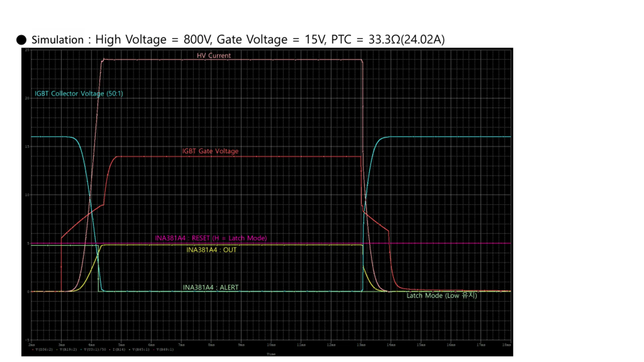Screen dimensions: 644x362
Task: Click the 10ms x-axis tick label
Action: [271, 345]
